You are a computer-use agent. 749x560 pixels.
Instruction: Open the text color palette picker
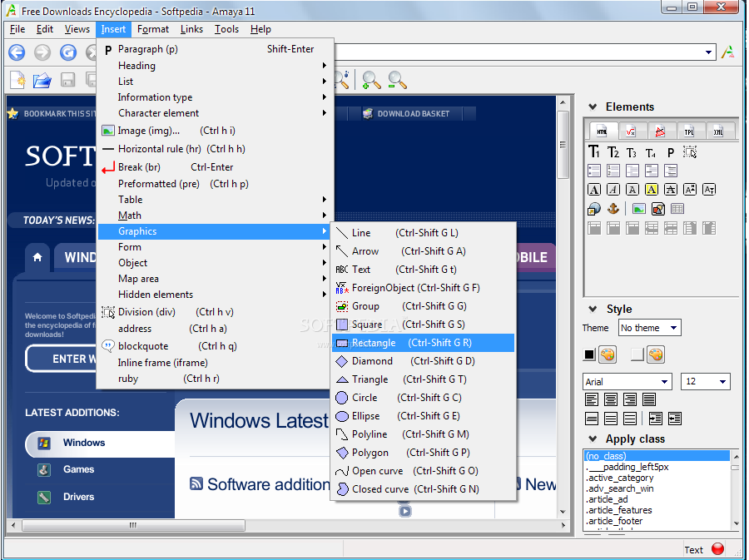pos(608,354)
